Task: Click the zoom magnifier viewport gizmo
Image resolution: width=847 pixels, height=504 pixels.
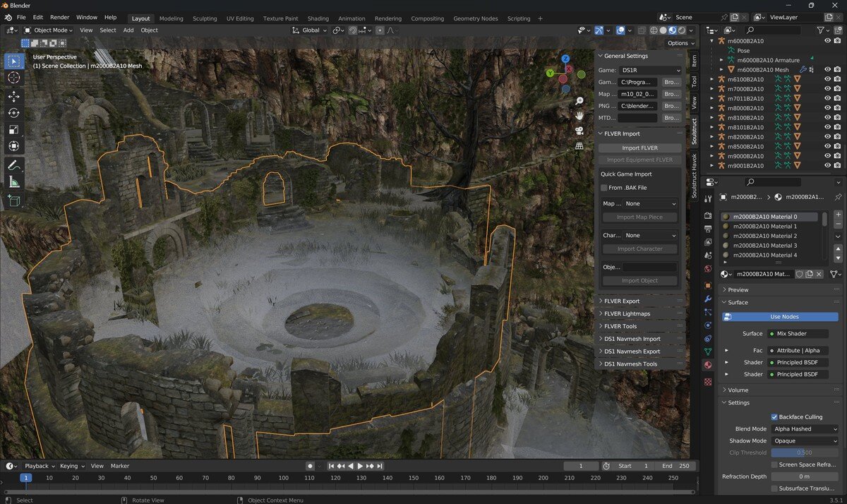Action: [579, 102]
